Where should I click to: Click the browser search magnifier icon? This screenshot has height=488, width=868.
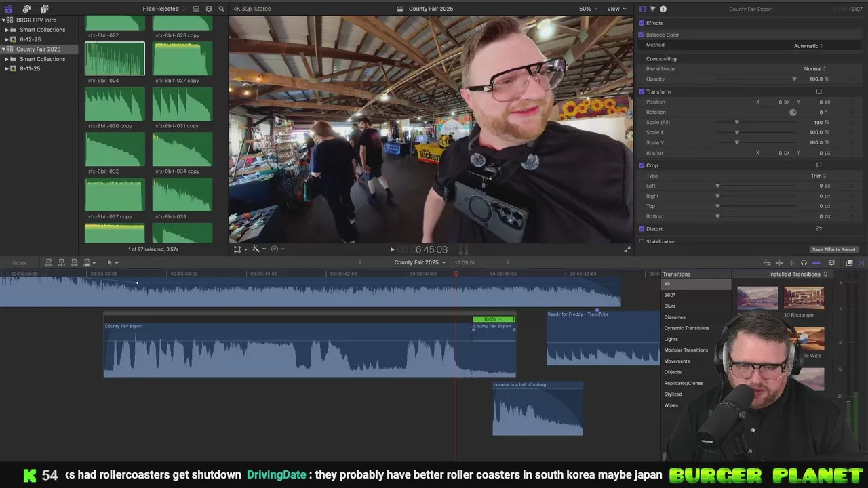[x=221, y=9]
